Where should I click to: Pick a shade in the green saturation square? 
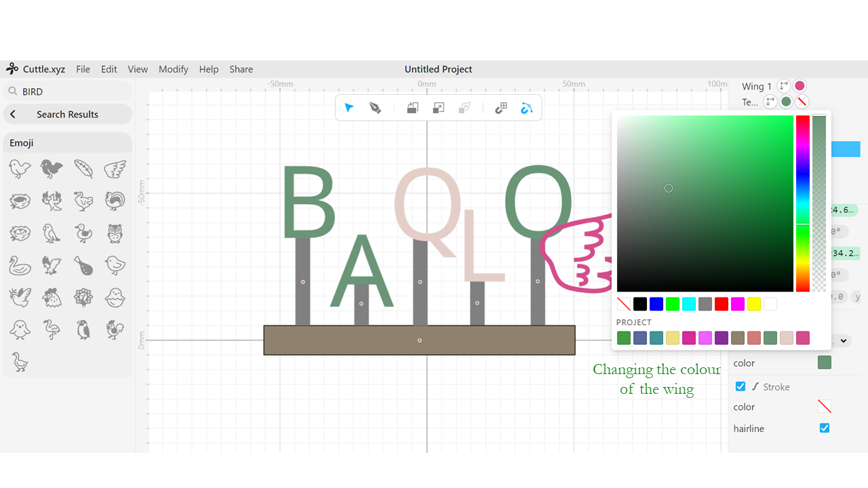[x=705, y=203]
